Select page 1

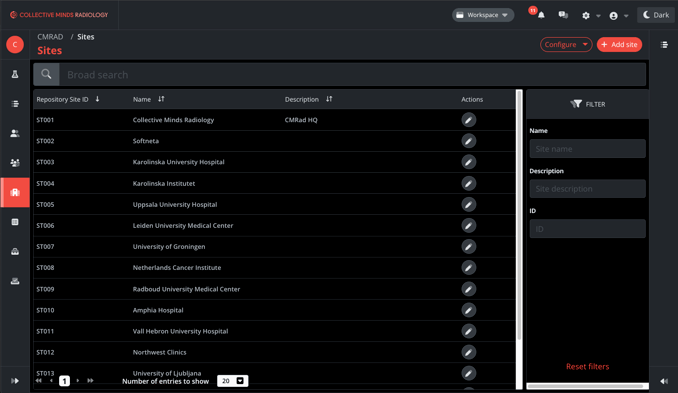coord(64,381)
